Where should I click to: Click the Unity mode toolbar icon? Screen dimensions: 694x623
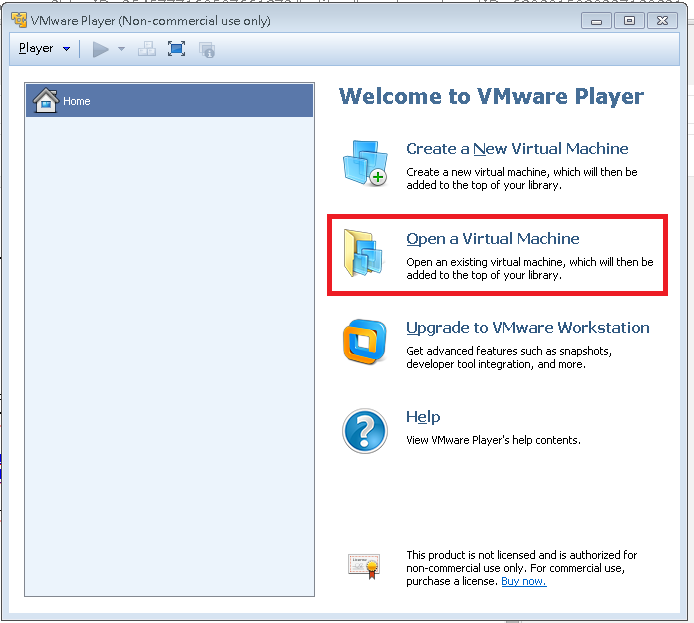[207, 50]
